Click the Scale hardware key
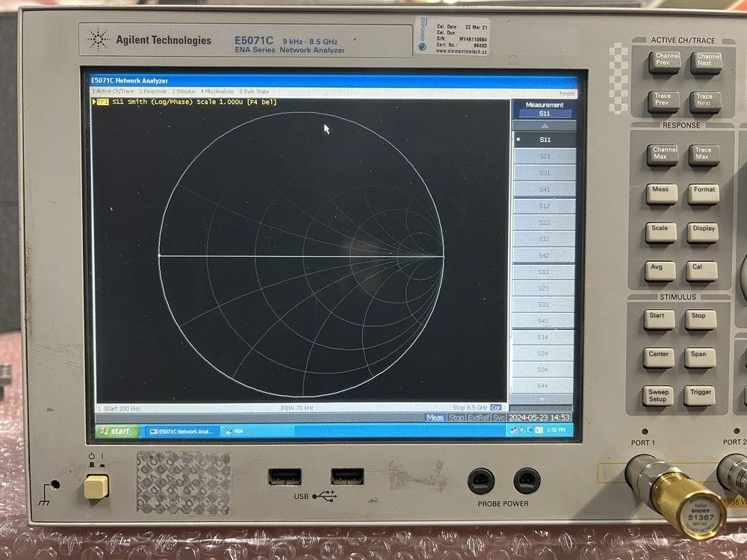Viewport: 747px width, 560px height. (661, 233)
